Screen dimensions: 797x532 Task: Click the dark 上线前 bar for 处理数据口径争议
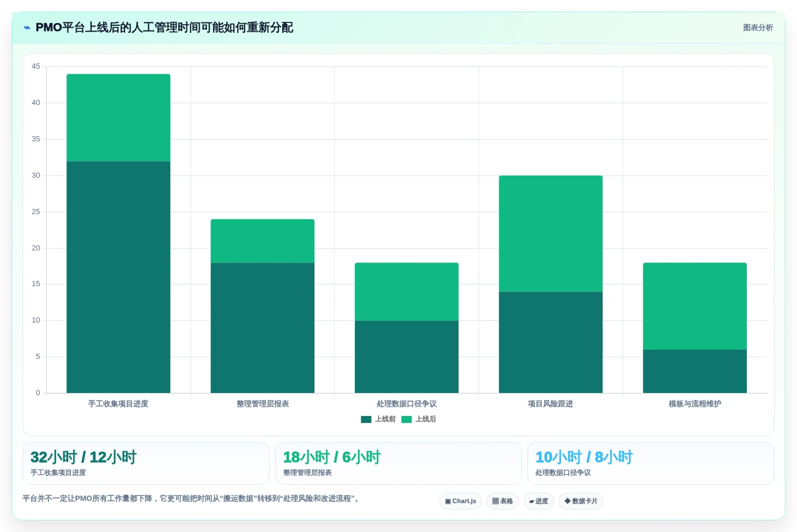coord(407,357)
